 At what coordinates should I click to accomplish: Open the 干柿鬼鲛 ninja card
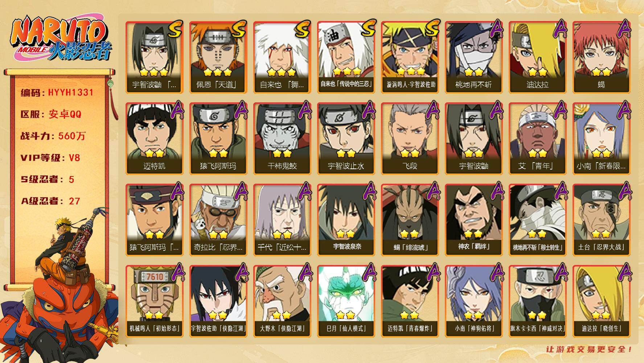pos(282,139)
